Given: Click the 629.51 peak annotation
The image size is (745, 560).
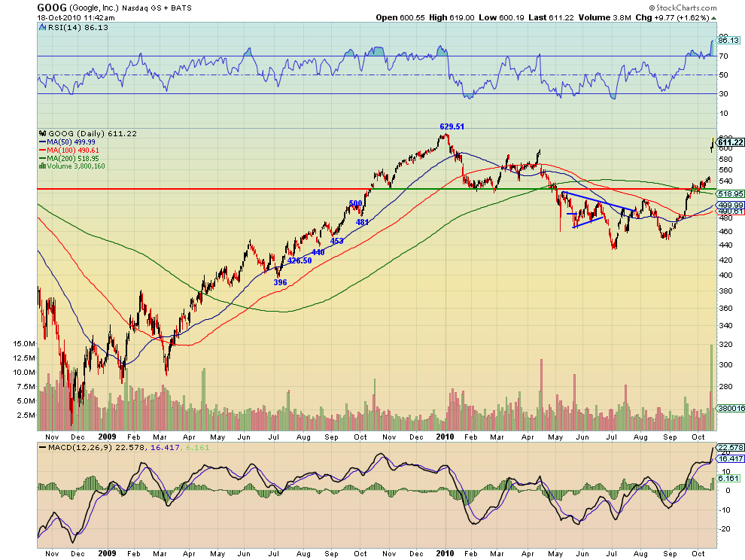Looking at the screenshot, I should 452,126.
